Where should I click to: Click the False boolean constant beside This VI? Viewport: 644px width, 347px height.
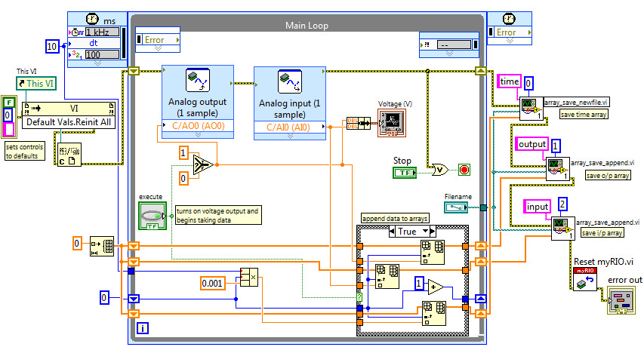coord(8,101)
